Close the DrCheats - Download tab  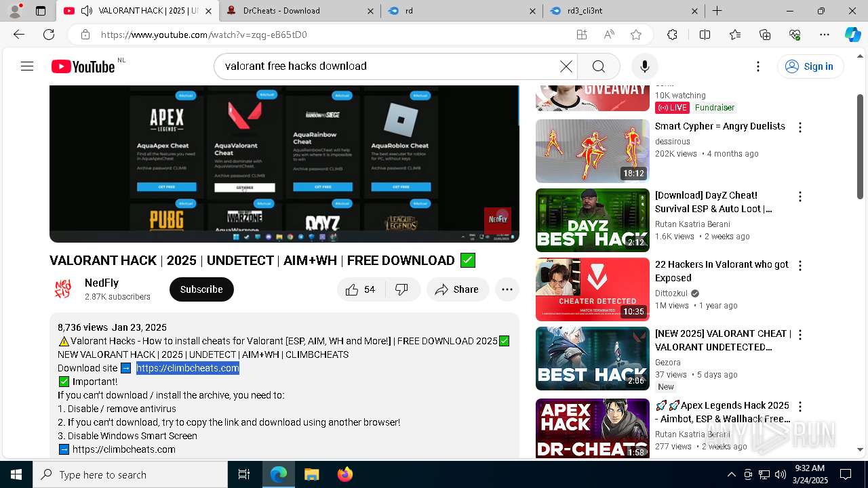coord(370,11)
